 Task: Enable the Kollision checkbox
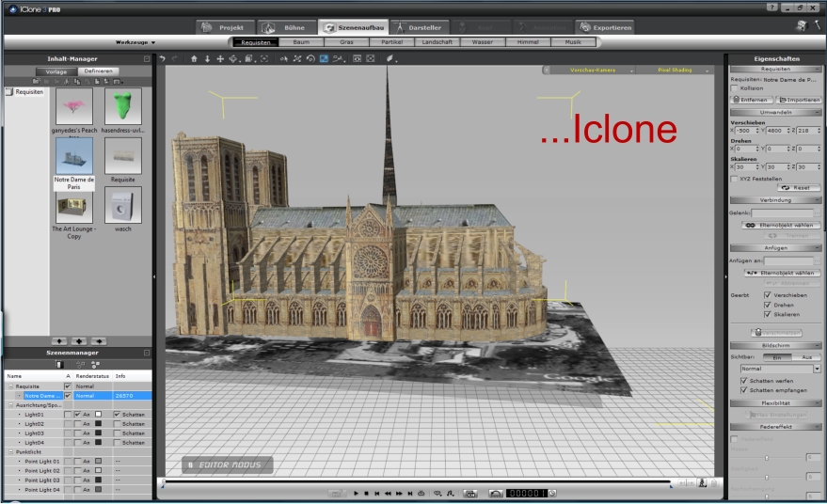pyautogui.click(x=735, y=88)
